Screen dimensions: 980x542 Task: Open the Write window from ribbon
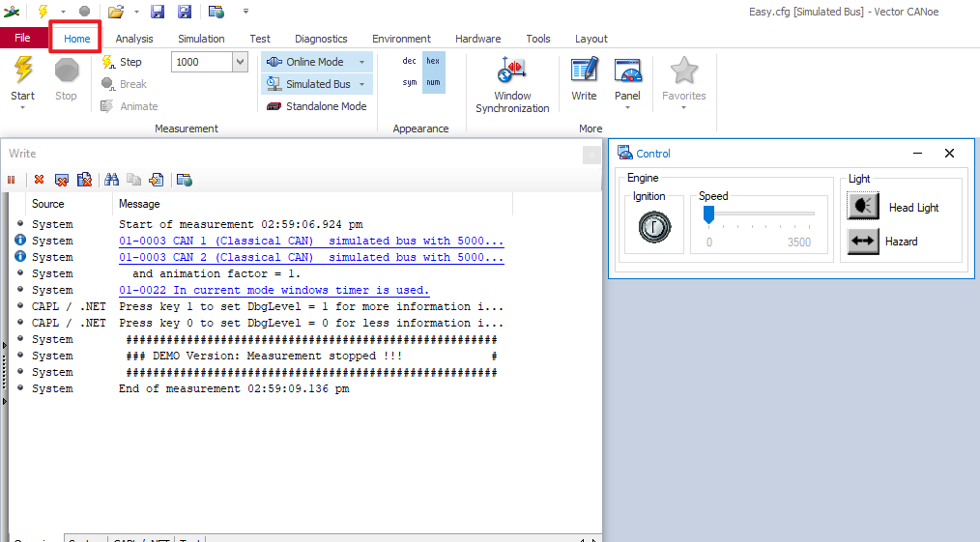(585, 78)
